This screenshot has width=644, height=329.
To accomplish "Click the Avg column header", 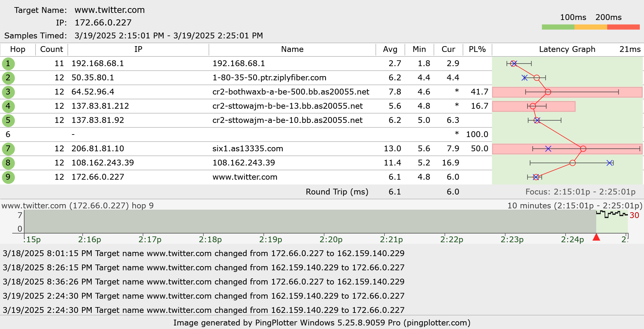I will tap(390, 49).
